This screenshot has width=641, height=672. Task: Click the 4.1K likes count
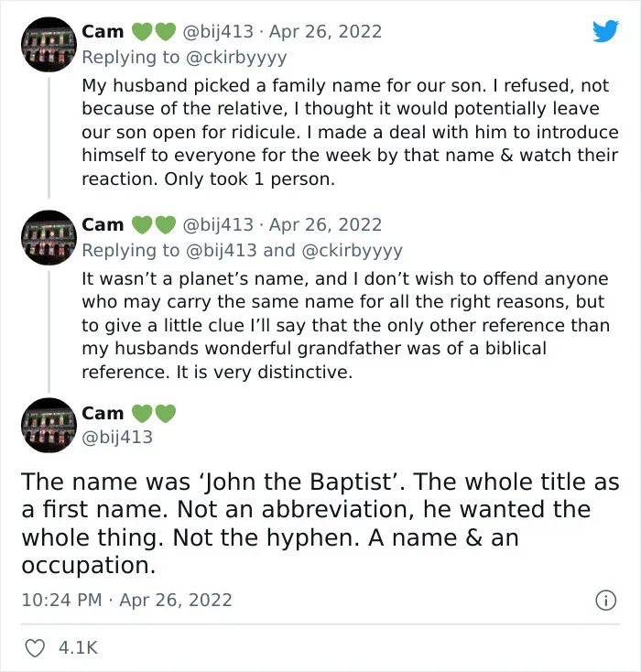click(78, 647)
